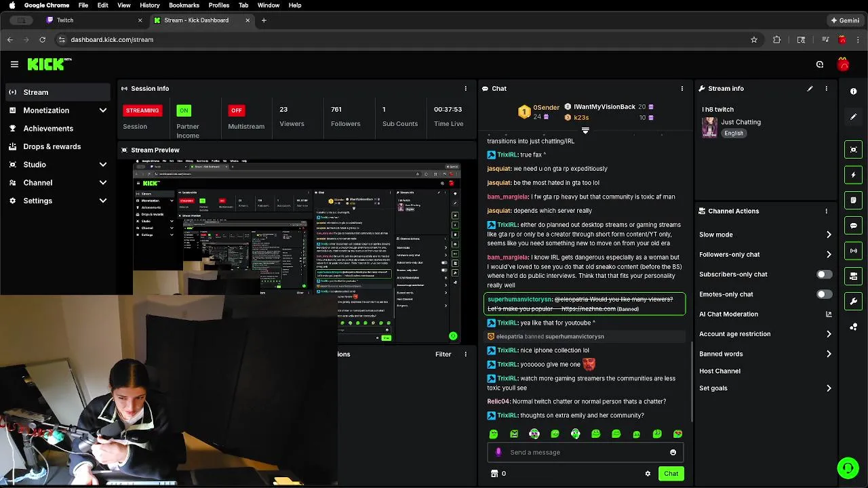This screenshot has height=488, width=868.
Task: Open Banned words chevron
Action: pos(829,354)
